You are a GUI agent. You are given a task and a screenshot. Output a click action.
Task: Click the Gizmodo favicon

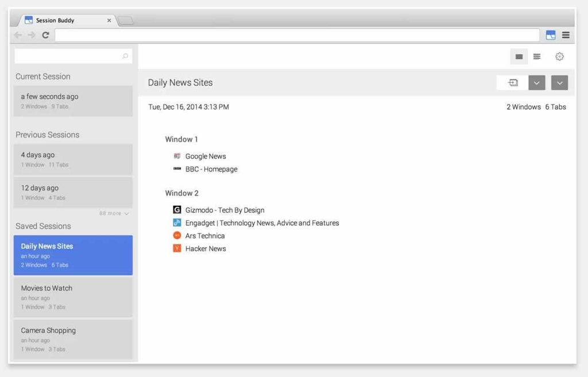pyautogui.click(x=177, y=209)
